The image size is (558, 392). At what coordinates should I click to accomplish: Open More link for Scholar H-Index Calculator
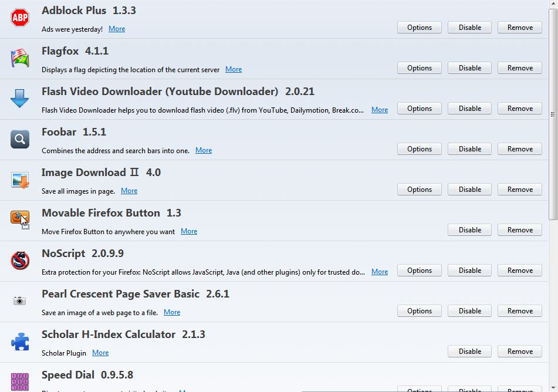pos(100,353)
